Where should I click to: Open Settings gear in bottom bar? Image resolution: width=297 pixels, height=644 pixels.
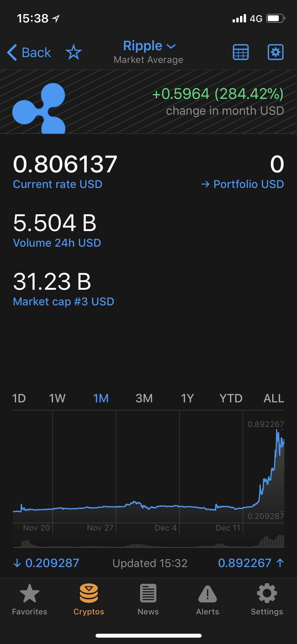pos(267,593)
